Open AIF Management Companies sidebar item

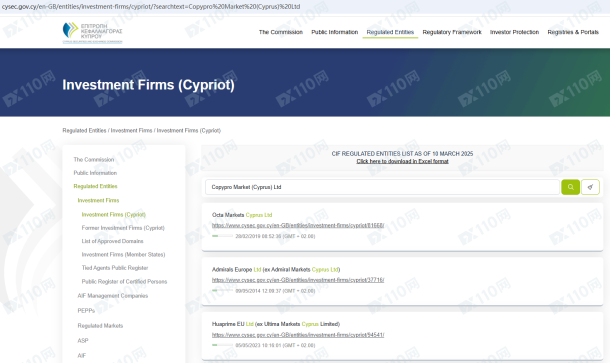113,296
